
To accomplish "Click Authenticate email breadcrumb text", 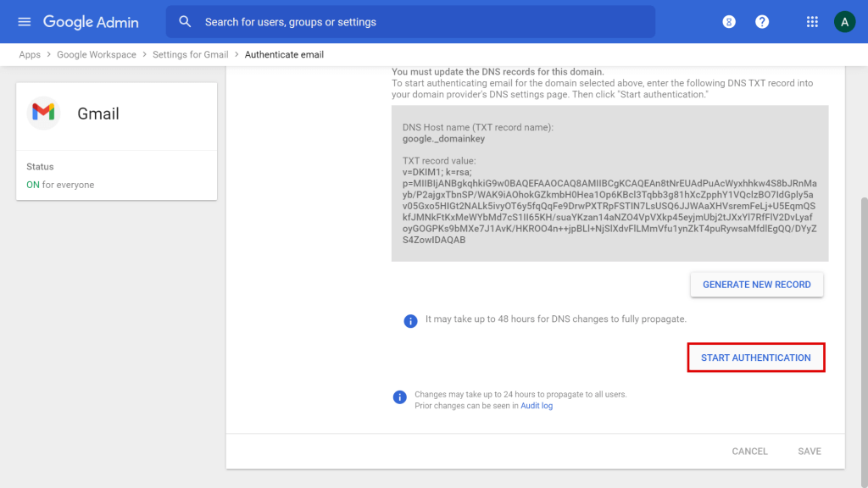I will [x=284, y=55].
